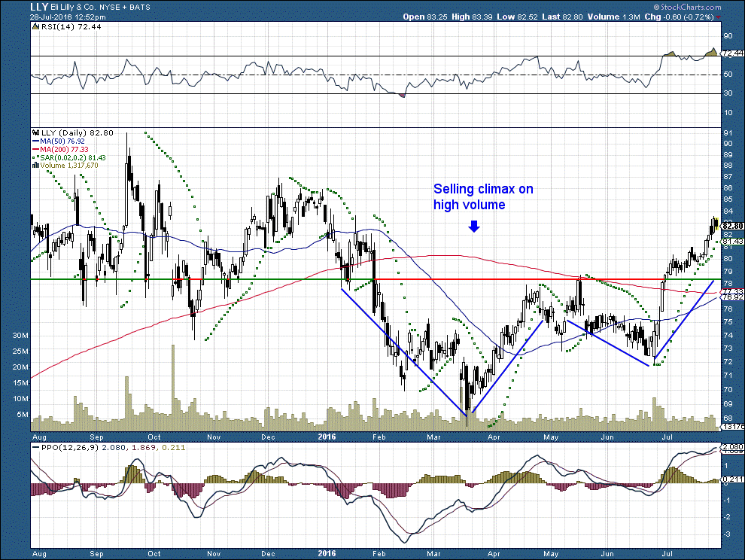
Task: Click the Selling climax on high volume annotation
Action: [x=483, y=196]
